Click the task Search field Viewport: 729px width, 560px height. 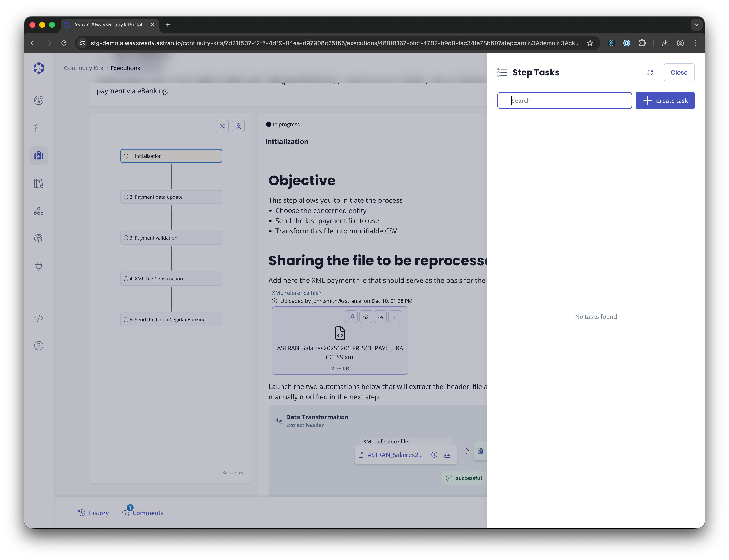point(564,101)
